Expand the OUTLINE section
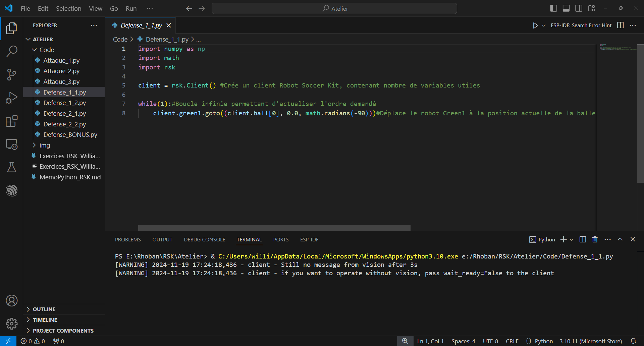Image resolution: width=644 pixels, height=346 pixels. point(44,309)
